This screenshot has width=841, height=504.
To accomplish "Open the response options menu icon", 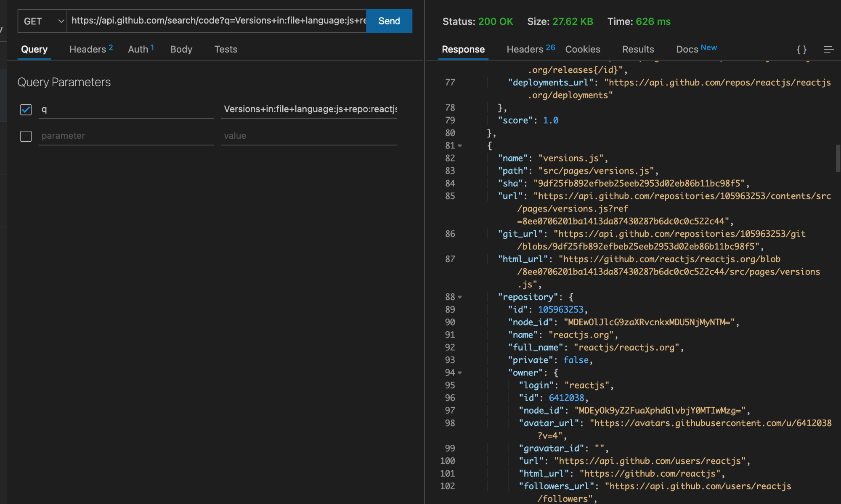I will 829,50.
